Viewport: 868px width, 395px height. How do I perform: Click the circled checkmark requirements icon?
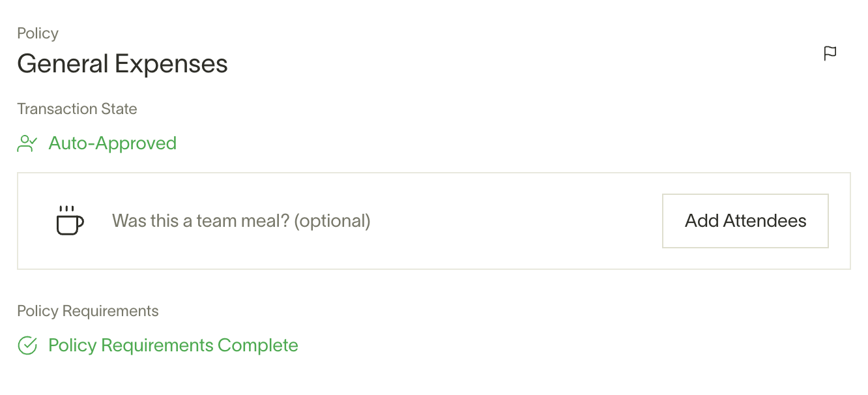(x=27, y=345)
